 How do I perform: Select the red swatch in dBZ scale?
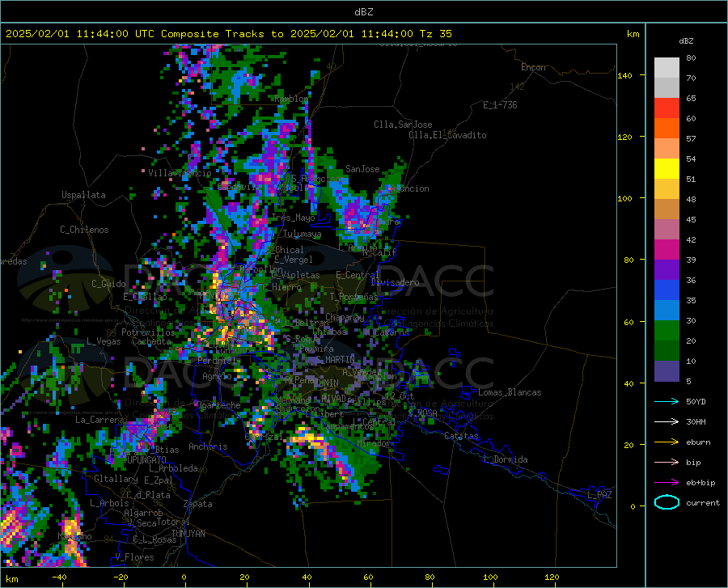(667, 108)
